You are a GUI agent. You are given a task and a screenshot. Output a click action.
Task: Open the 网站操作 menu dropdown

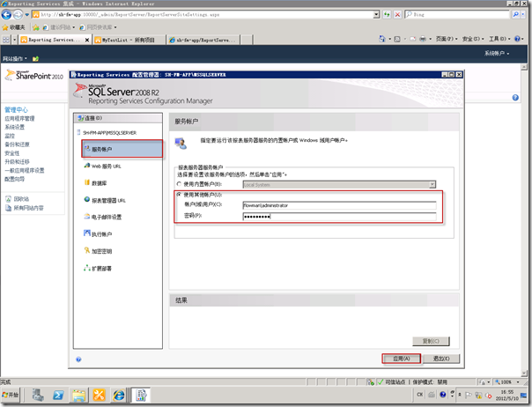pos(15,59)
